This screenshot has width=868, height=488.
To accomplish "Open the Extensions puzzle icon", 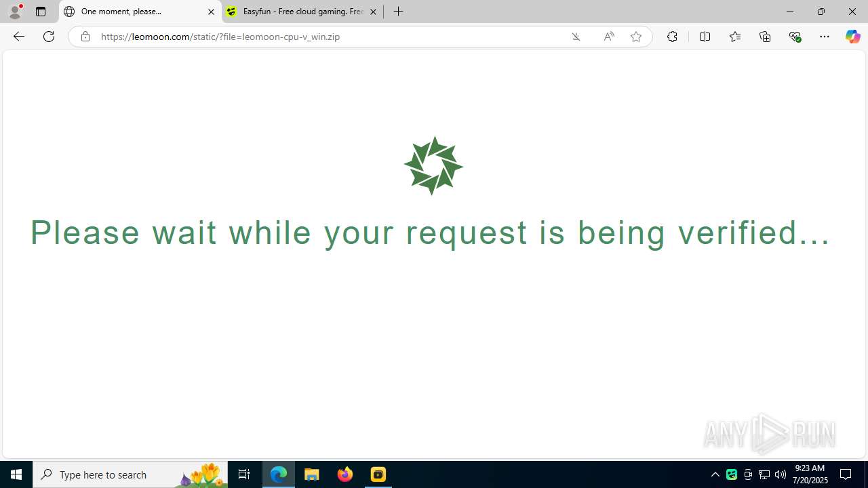I will pos(672,37).
